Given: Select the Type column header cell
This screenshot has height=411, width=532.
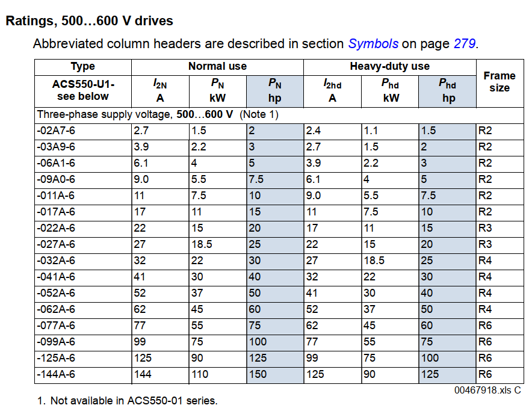Looking at the screenshot, I should coord(83,66).
